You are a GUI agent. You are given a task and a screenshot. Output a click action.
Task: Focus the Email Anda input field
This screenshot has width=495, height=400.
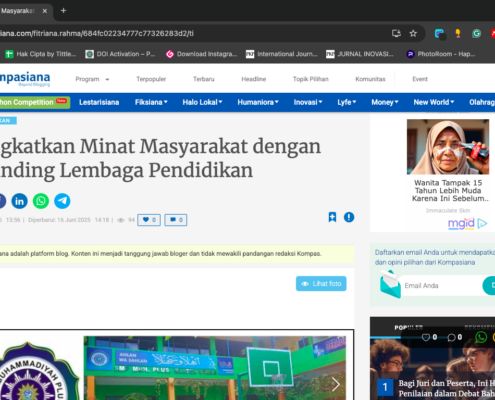coord(441,286)
